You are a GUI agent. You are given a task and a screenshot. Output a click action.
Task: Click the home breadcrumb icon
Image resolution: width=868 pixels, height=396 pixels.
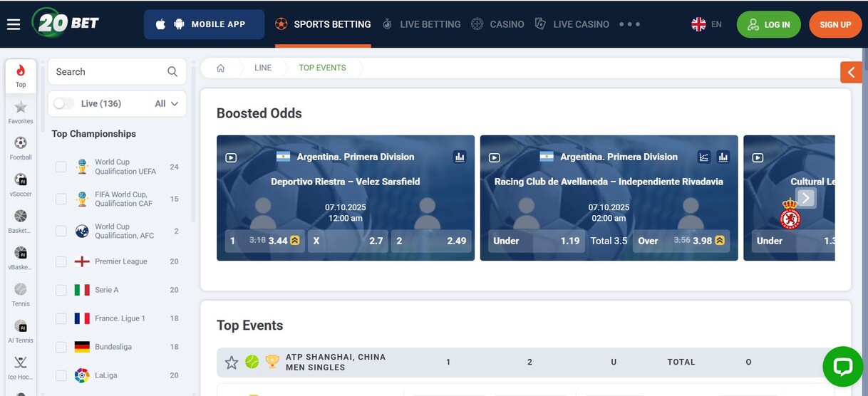pyautogui.click(x=221, y=68)
